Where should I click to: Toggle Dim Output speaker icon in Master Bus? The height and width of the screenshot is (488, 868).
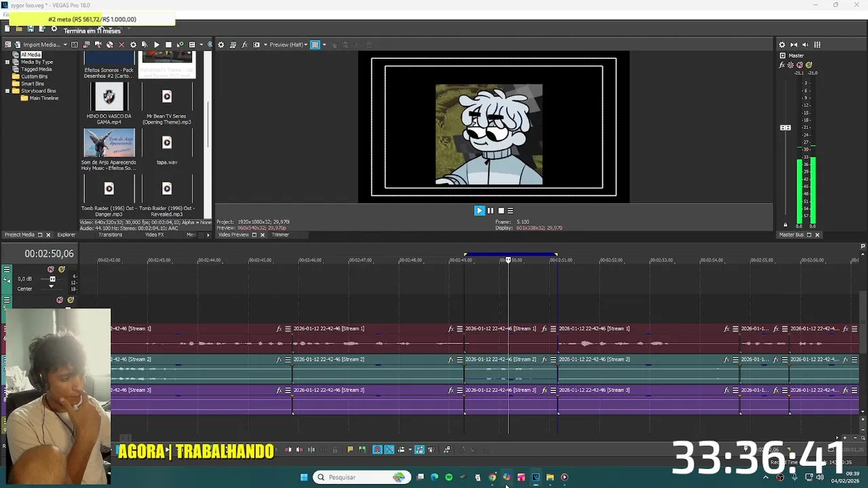click(806, 45)
